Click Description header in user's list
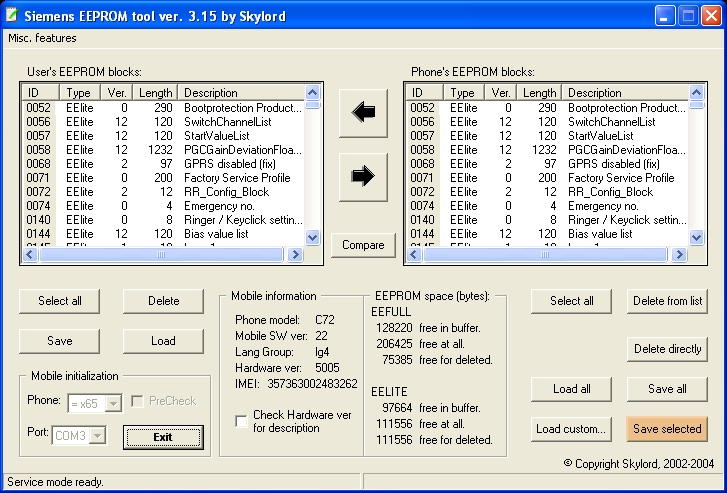727x493 pixels. coord(242,93)
